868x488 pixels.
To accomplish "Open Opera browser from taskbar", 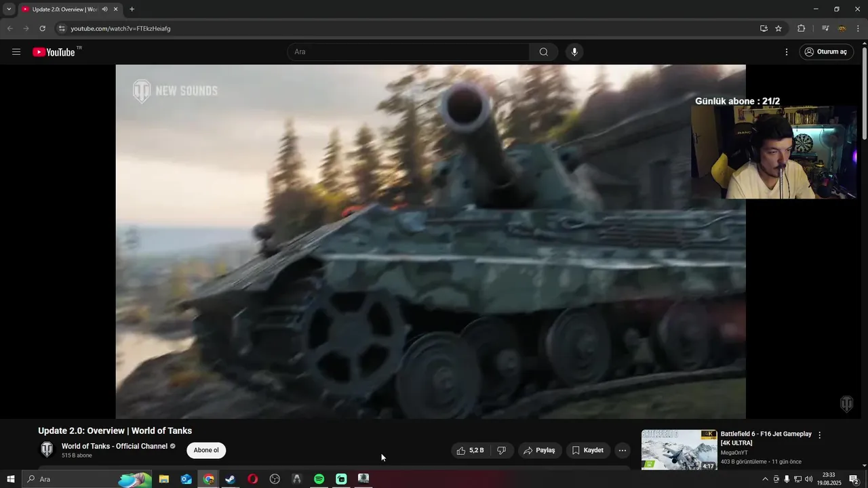I will pos(253,479).
